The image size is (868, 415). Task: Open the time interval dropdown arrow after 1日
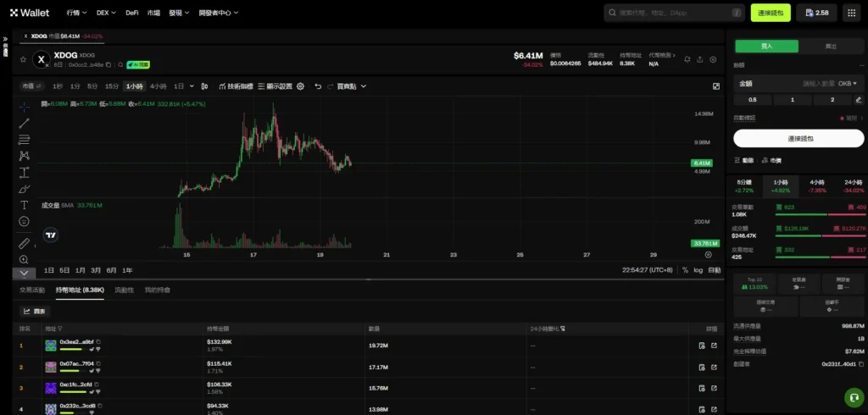click(192, 86)
